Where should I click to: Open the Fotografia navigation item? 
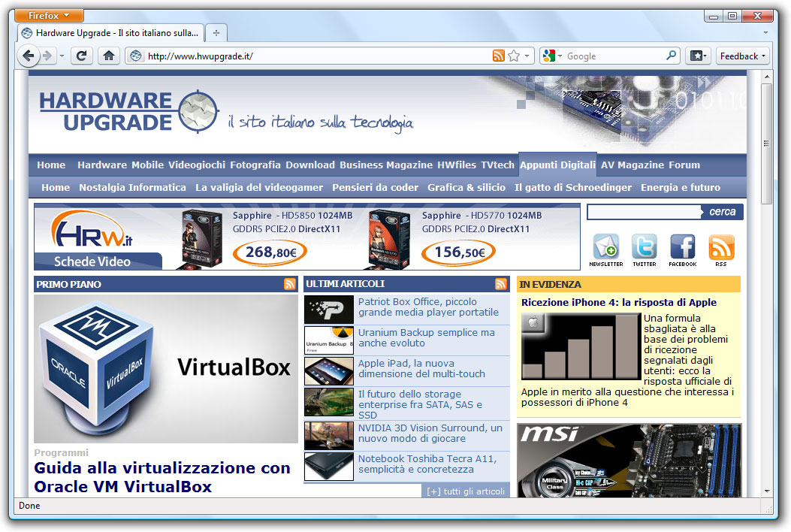coord(255,165)
